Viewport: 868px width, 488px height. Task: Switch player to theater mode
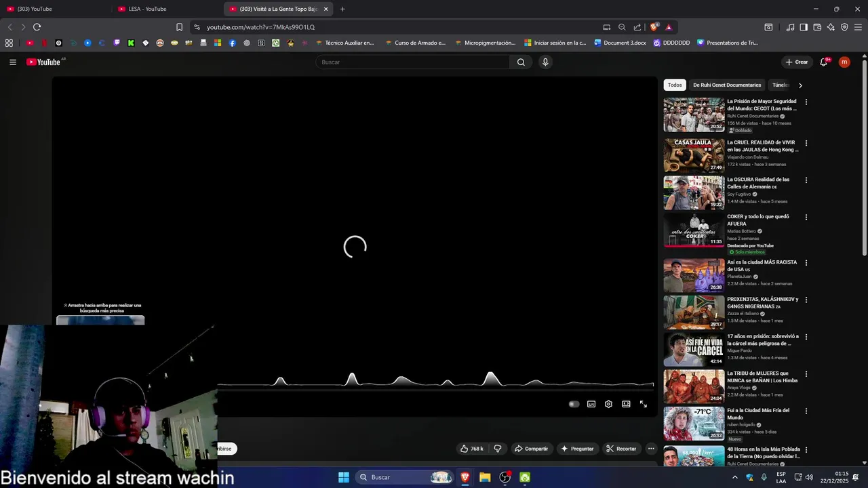[626, 404]
